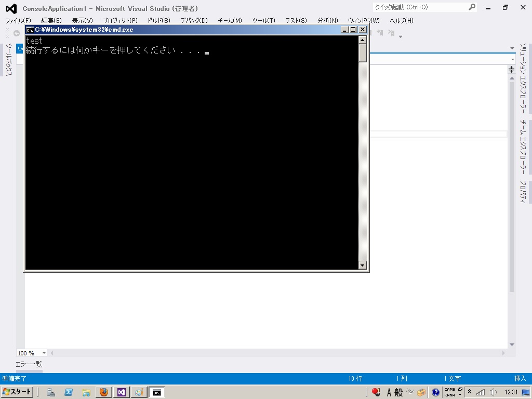Open the Visual Studio taskbar button
The image size is (532, 399).
122,392
